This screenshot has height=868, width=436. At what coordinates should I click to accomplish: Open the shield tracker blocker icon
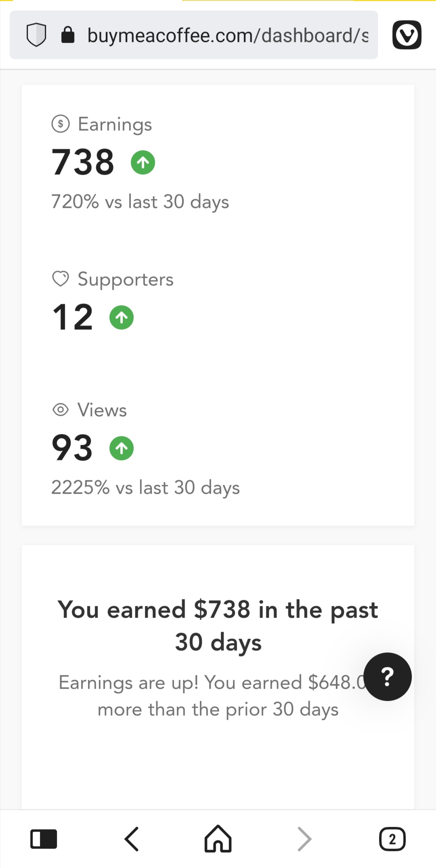pyautogui.click(x=36, y=35)
